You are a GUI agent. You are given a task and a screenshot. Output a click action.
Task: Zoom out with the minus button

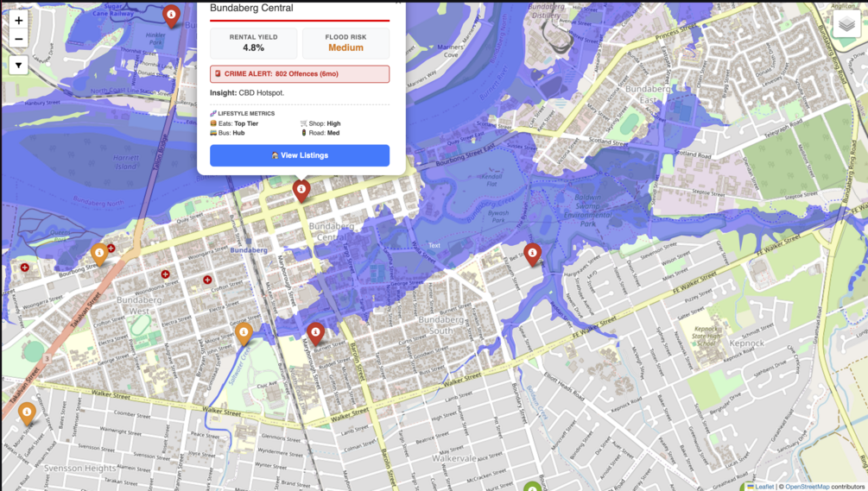point(18,39)
